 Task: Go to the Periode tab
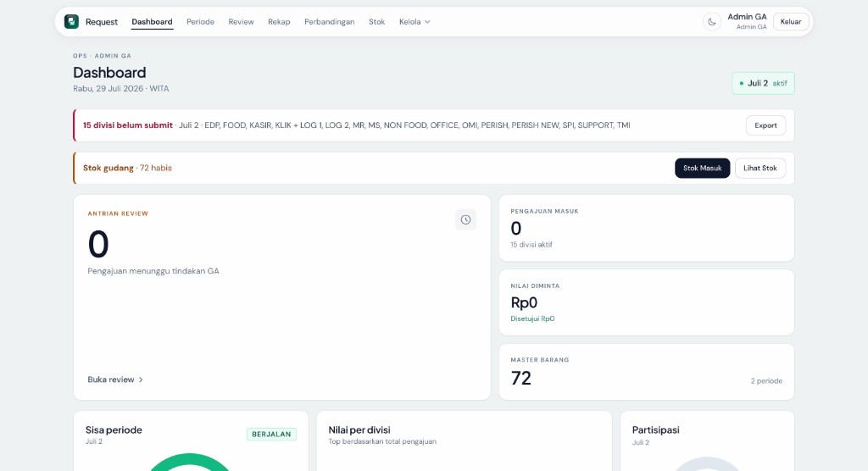coord(200,22)
